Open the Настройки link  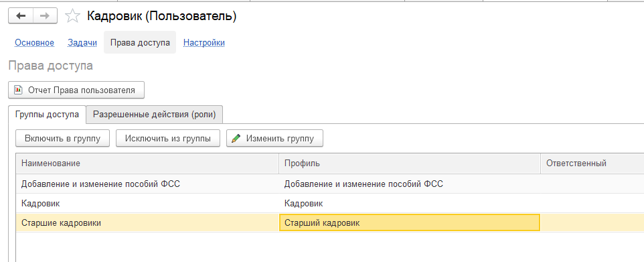204,43
